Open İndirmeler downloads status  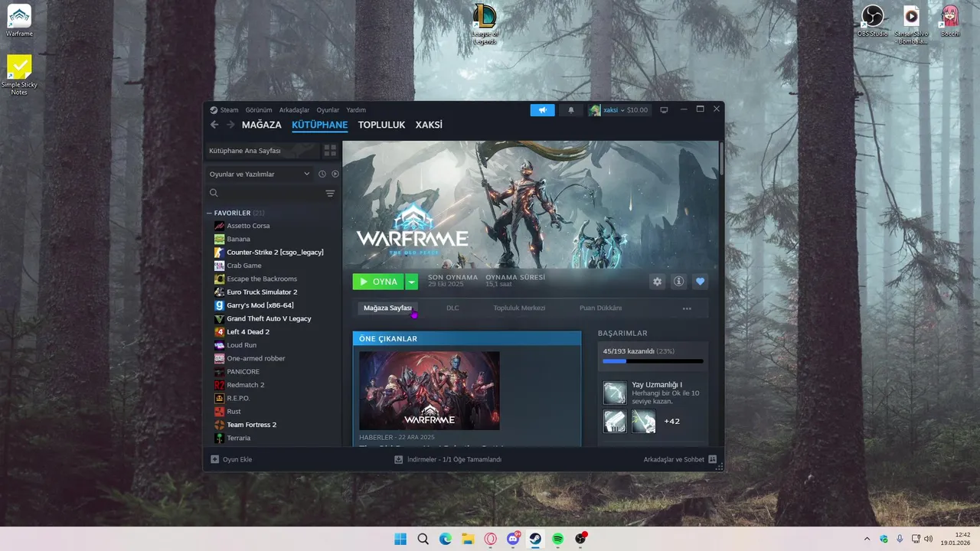pyautogui.click(x=448, y=459)
